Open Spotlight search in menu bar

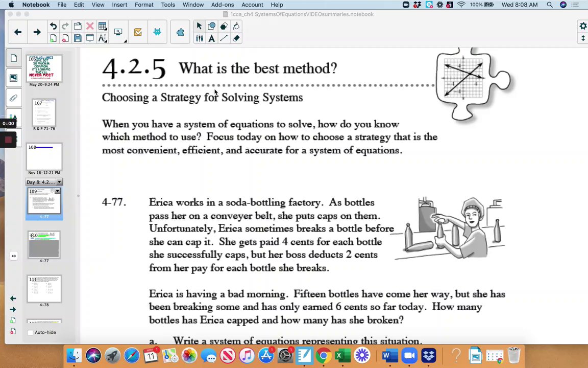(549, 5)
